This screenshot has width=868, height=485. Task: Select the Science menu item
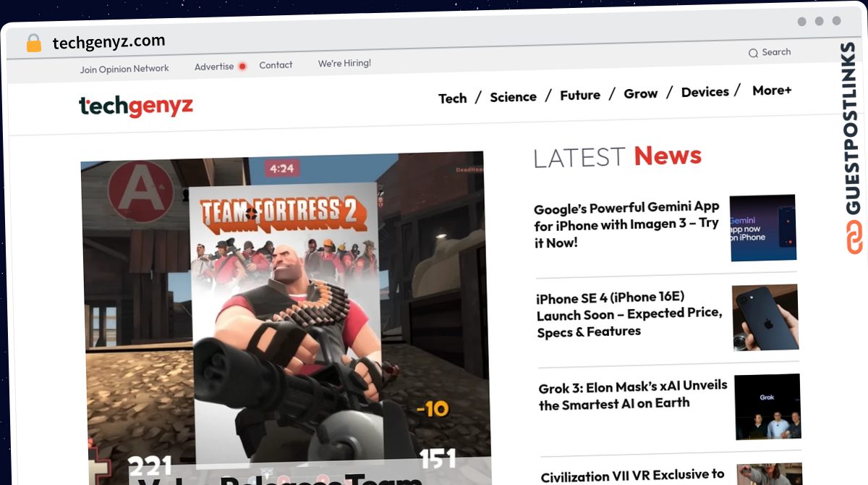[x=514, y=97]
